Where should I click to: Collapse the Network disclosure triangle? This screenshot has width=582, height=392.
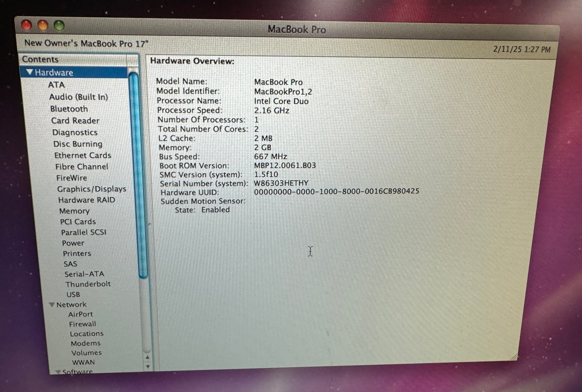coord(52,304)
